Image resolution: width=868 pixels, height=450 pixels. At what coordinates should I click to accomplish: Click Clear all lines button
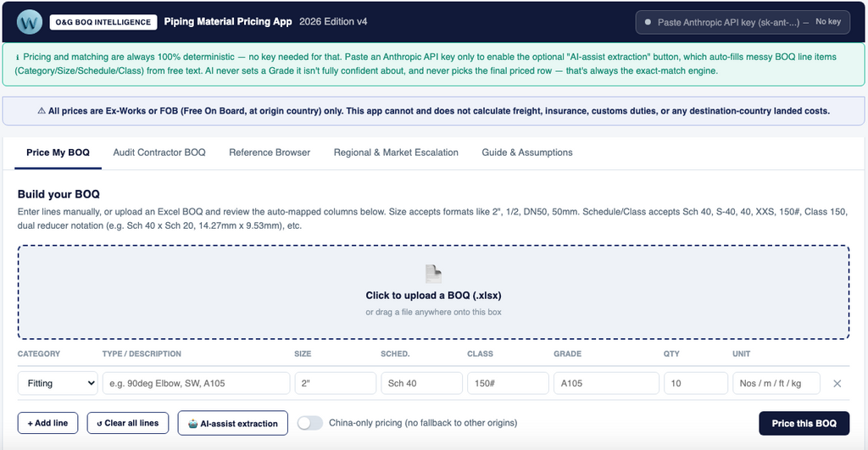pyautogui.click(x=128, y=423)
